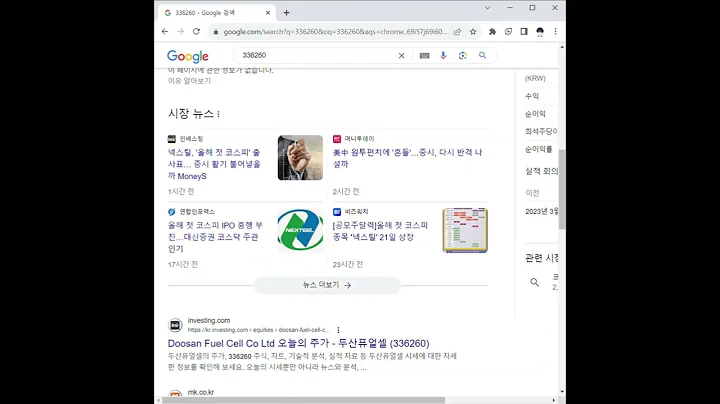Click the '1시간 전' timestamp
The image size is (720, 404).
click(x=181, y=191)
